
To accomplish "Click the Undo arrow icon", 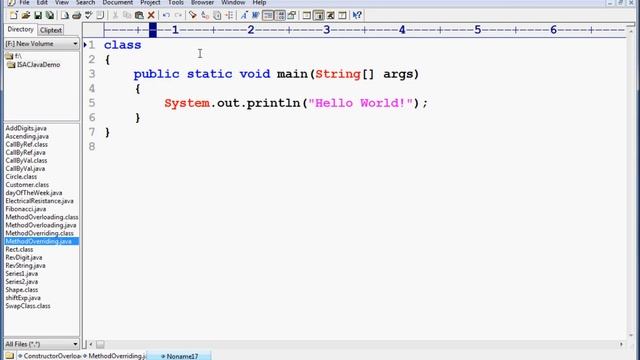I will click(x=166, y=16).
